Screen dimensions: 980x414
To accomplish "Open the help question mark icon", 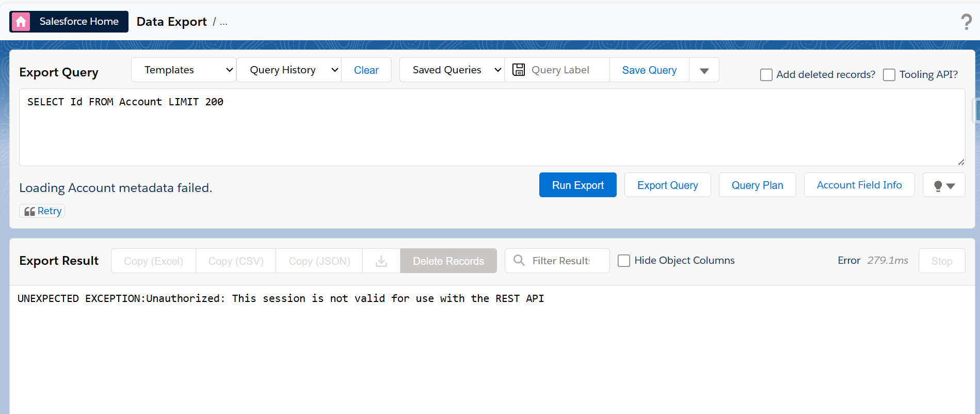I will (966, 22).
